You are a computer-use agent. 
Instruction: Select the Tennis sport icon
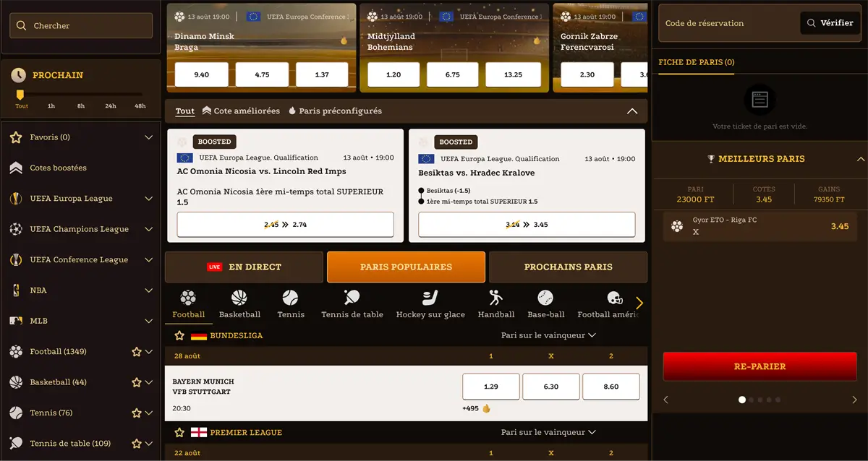point(290,298)
